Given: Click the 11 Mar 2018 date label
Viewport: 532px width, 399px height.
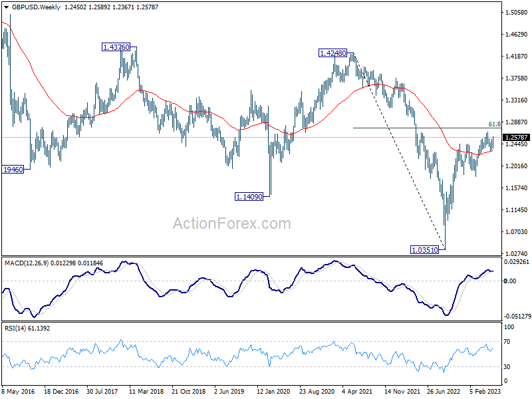Looking at the screenshot, I should [146, 391].
